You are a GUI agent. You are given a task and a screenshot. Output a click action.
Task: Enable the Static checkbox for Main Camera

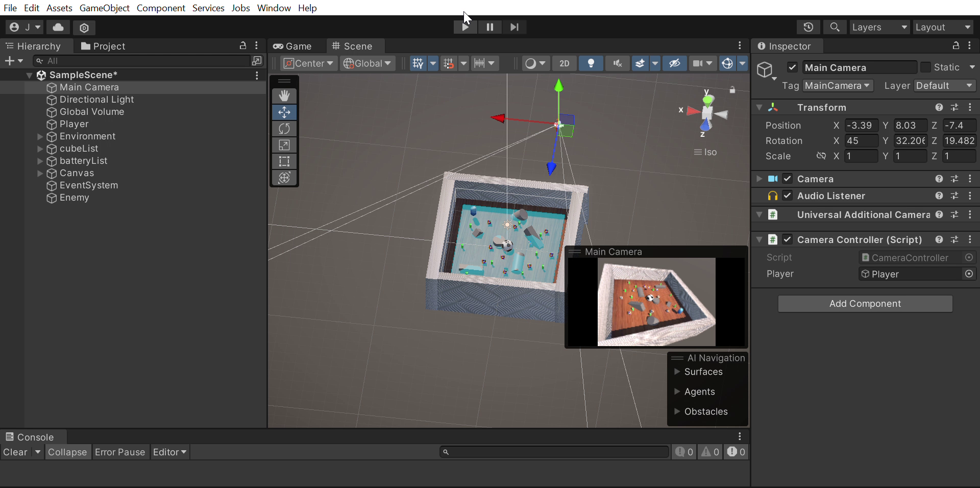pos(925,67)
